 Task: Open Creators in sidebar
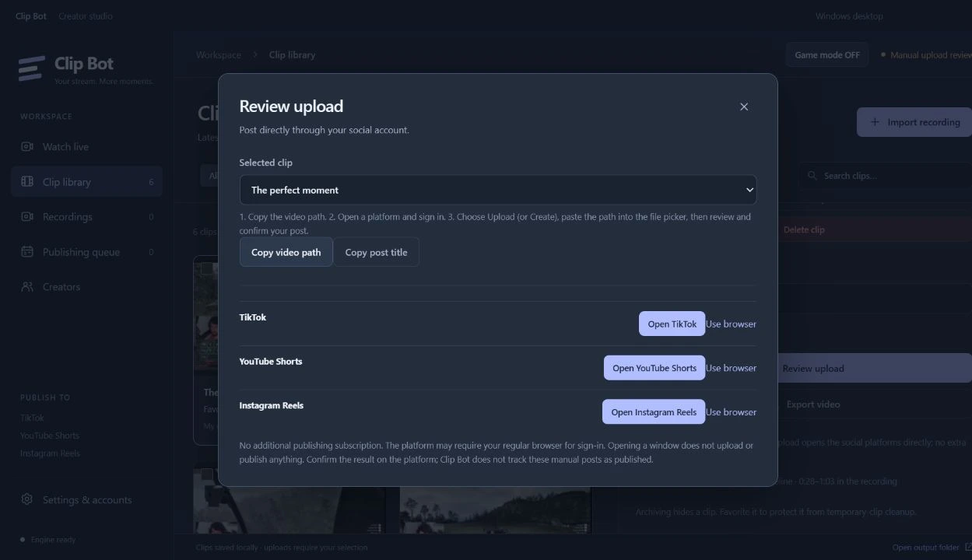[86, 286]
